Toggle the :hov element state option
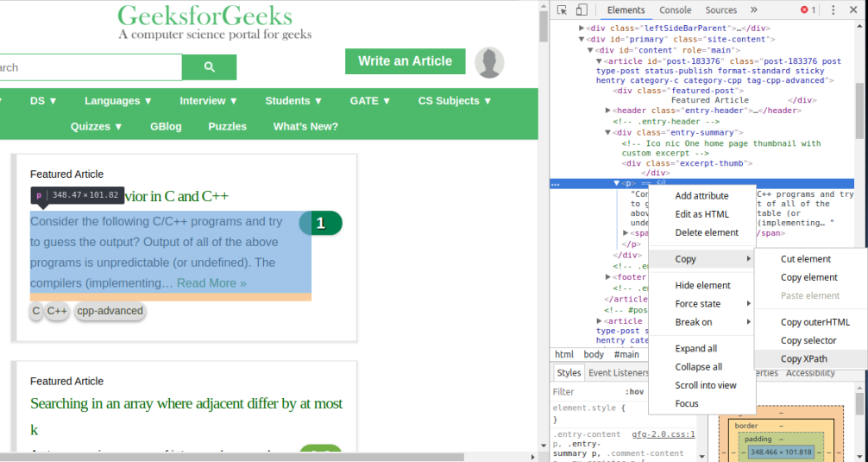Viewport: 868px width, 462px height. (634, 392)
